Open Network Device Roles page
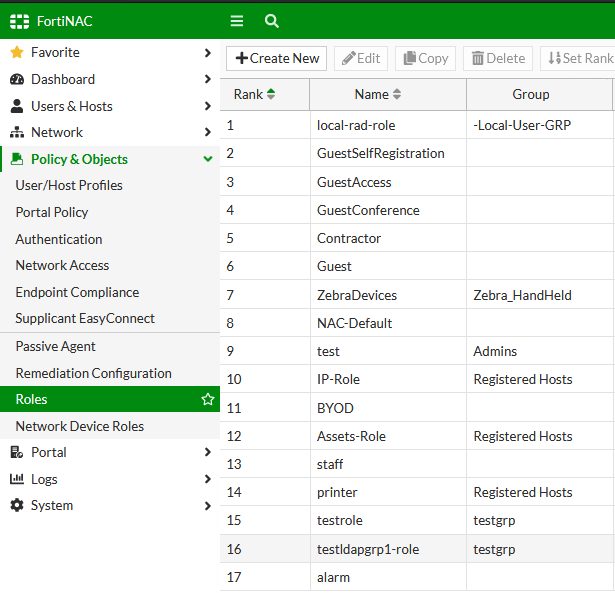Screen dimensions: 615x593 (x=80, y=426)
